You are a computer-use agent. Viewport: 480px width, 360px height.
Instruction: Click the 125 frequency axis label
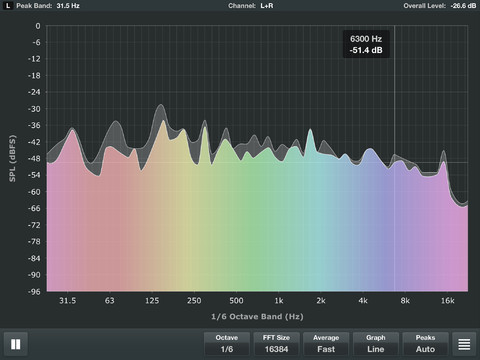(x=152, y=301)
